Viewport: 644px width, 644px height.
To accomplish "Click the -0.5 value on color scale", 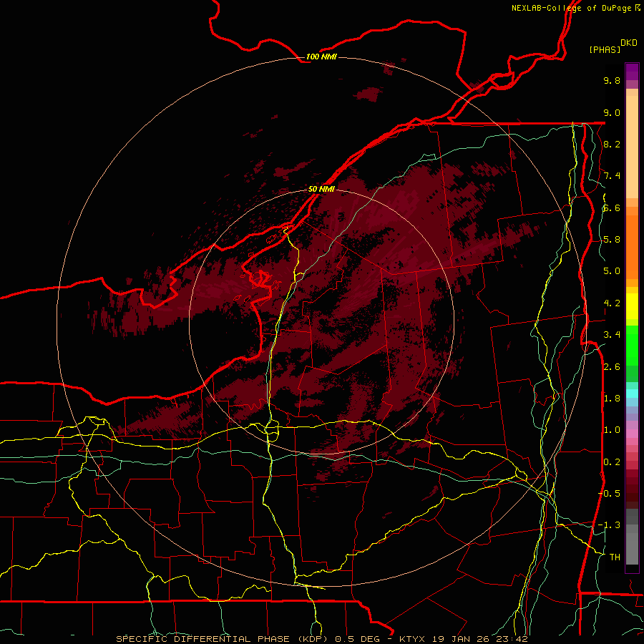I will [x=609, y=494].
